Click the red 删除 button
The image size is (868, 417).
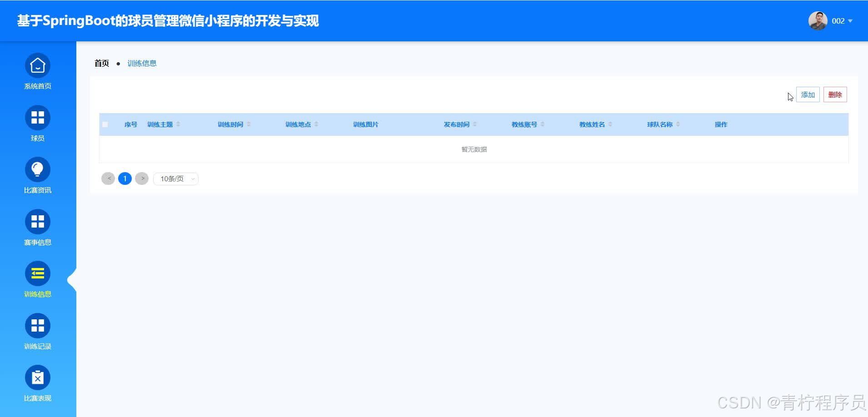coord(835,95)
